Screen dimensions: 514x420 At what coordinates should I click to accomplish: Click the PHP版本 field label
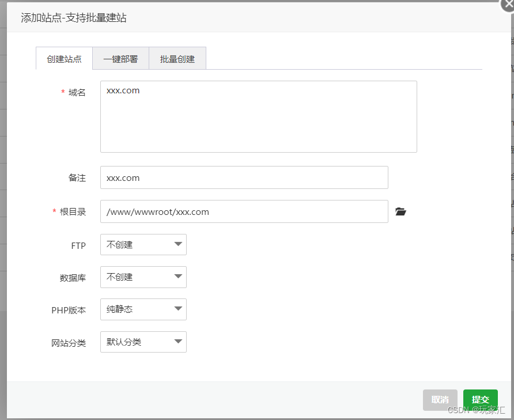[69, 310]
